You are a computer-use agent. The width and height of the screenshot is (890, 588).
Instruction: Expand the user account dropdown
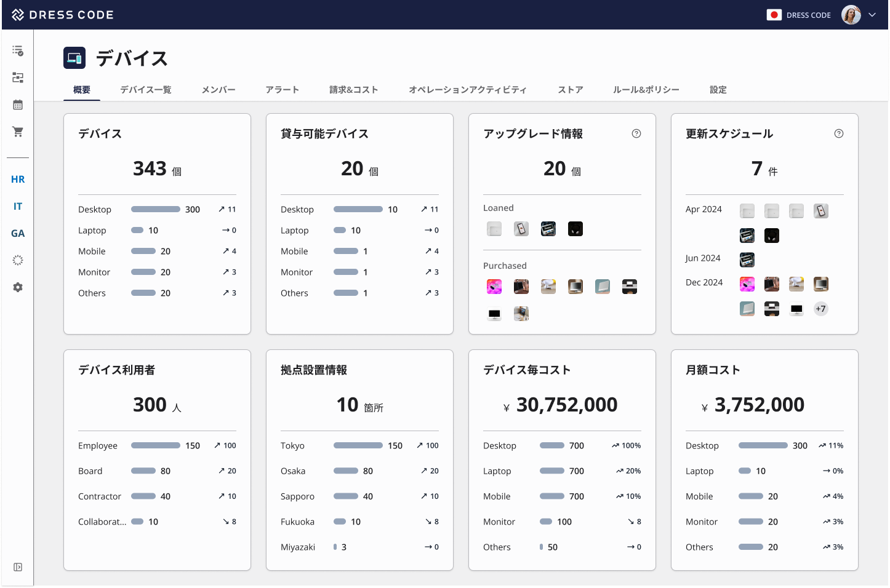click(x=872, y=15)
